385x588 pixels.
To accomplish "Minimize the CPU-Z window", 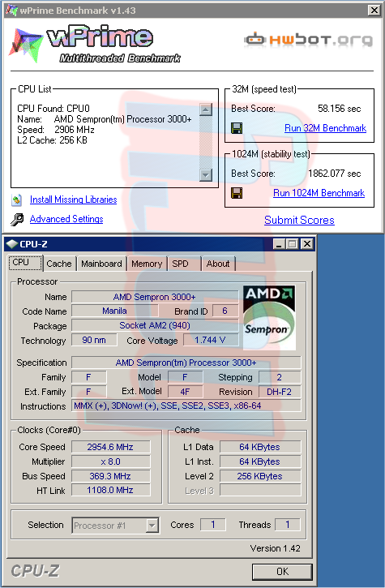I will pyautogui.click(x=279, y=244).
